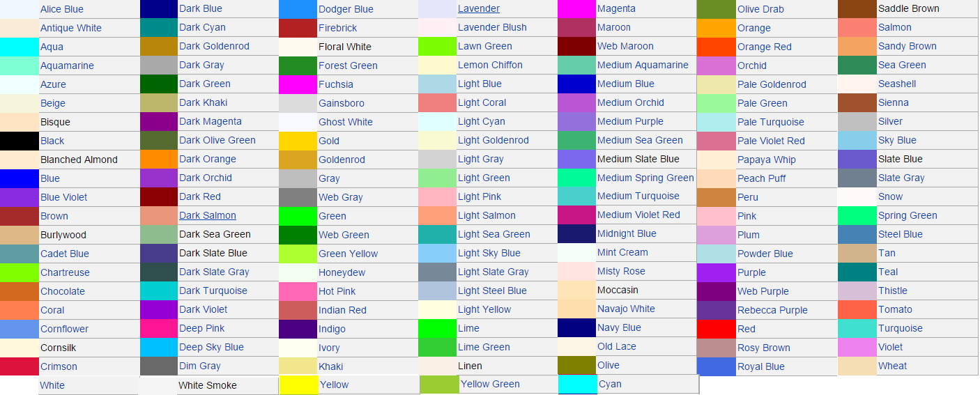Click the Magenta color swatch
This screenshot has width=980, height=395.
click(x=576, y=8)
